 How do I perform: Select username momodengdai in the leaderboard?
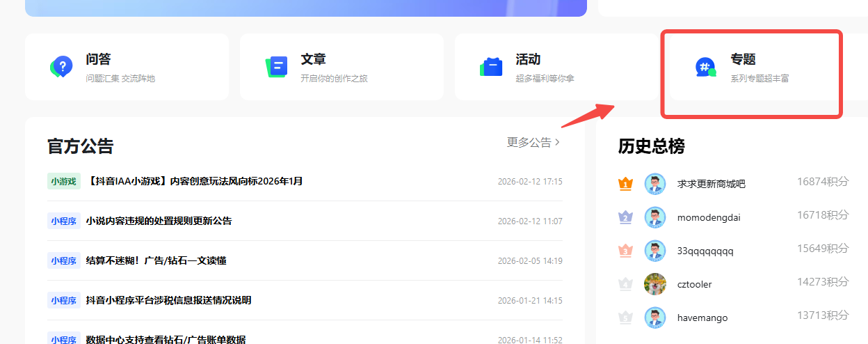pyautogui.click(x=709, y=217)
